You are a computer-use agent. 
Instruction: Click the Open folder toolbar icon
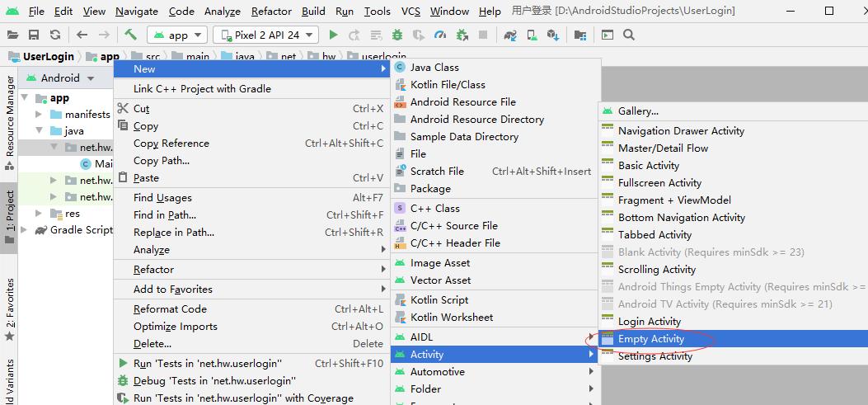coord(12,35)
